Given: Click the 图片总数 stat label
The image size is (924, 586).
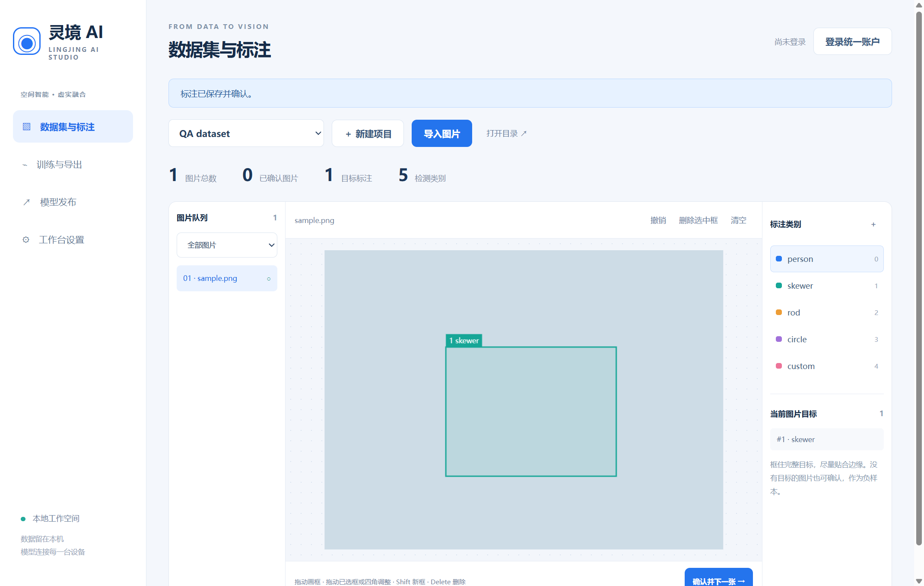Looking at the screenshot, I should 200,178.
